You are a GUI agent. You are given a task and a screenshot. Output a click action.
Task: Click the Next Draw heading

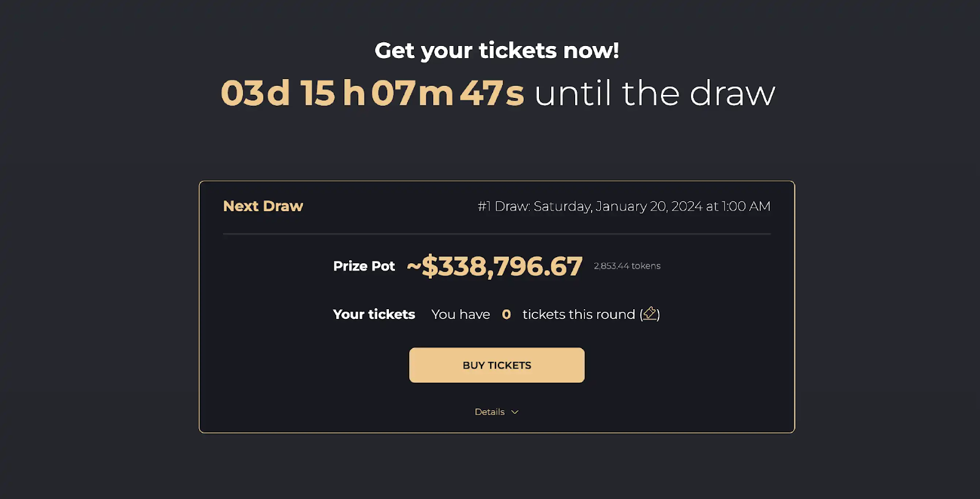point(263,206)
